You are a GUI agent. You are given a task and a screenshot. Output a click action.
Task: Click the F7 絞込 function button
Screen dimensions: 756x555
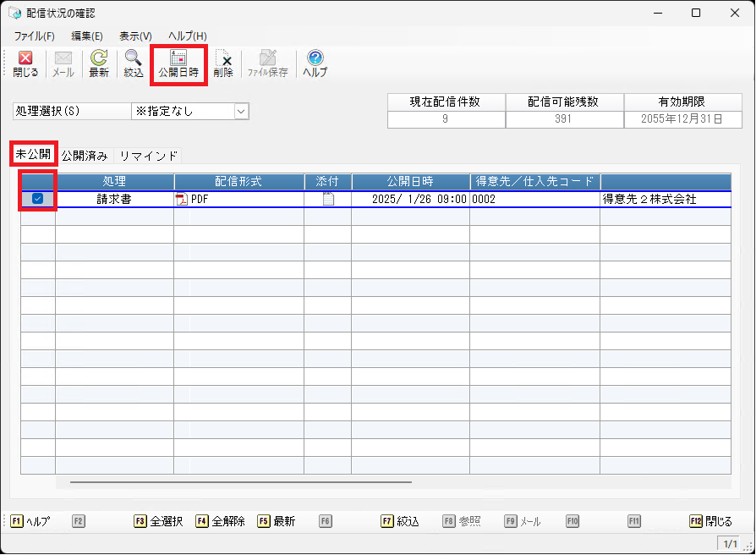point(400,521)
